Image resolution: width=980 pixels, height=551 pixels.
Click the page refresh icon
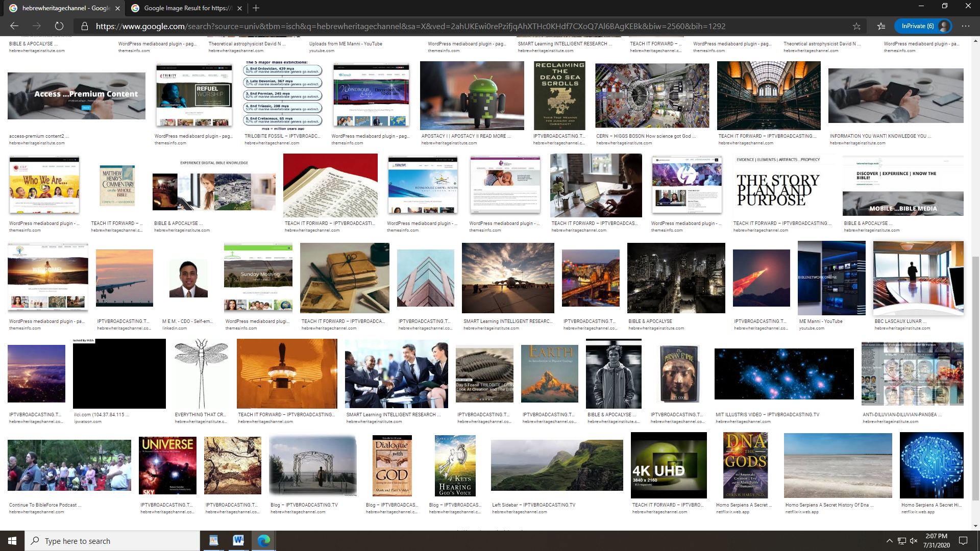(59, 26)
